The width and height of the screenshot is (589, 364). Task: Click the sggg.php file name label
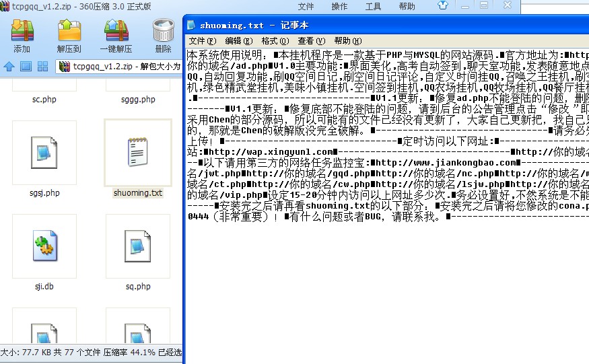(138, 100)
